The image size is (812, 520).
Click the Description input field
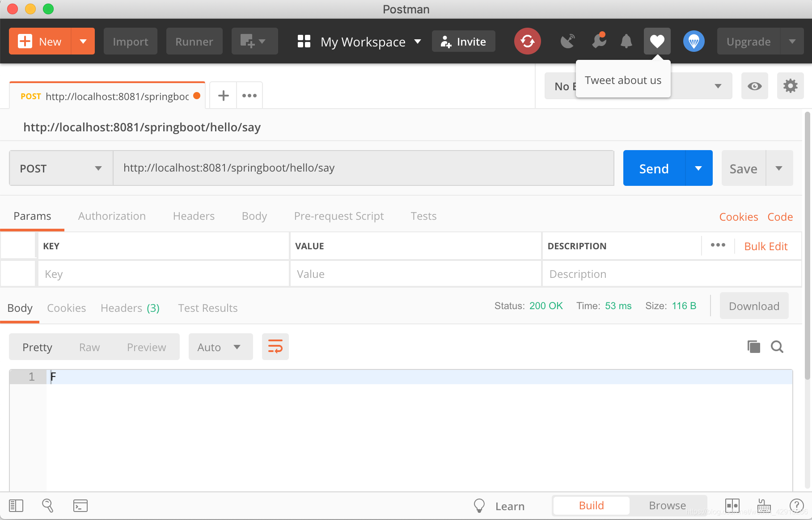click(672, 274)
